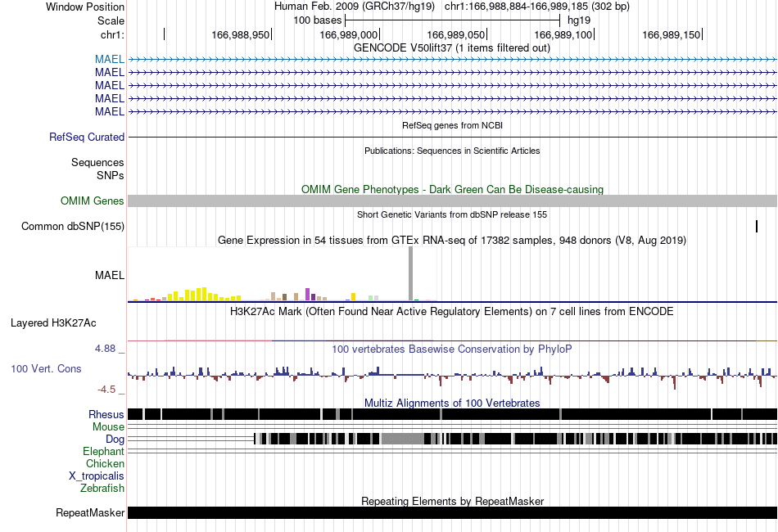
Task: Click the GENCODE V50lift37 track title
Action: point(451,48)
